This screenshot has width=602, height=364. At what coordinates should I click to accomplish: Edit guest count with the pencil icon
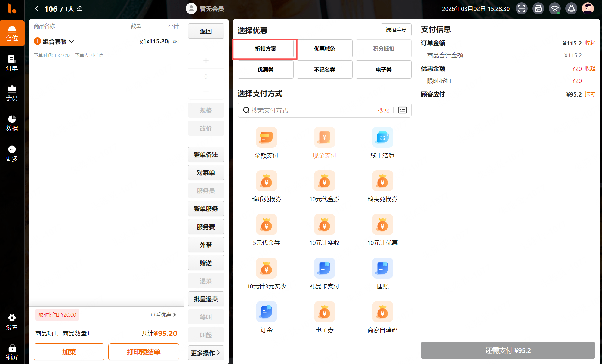[79, 9]
